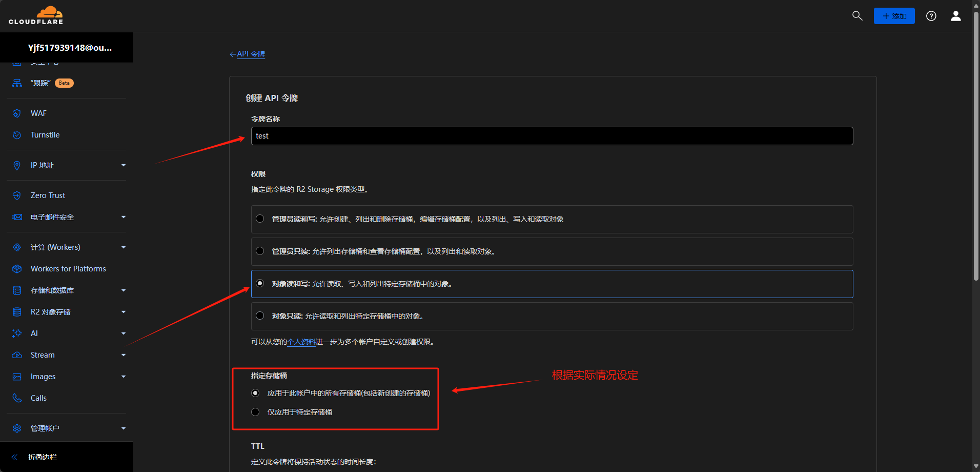
Task: Go back via ←API 令牌 link
Action: [x=247, y=54]
